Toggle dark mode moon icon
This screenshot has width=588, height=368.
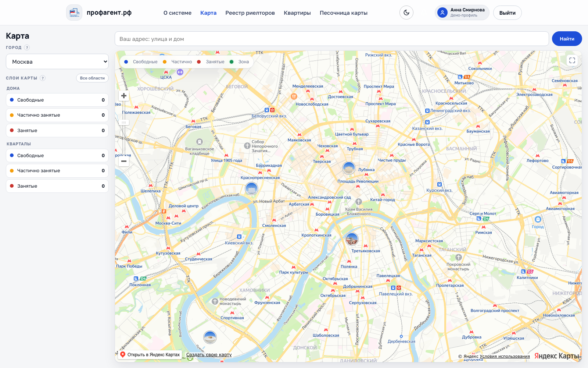[x=406, y=13]
